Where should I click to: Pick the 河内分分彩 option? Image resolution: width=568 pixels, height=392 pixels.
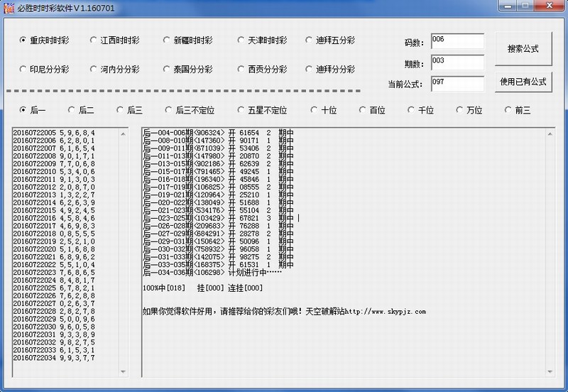coord(94,70)
